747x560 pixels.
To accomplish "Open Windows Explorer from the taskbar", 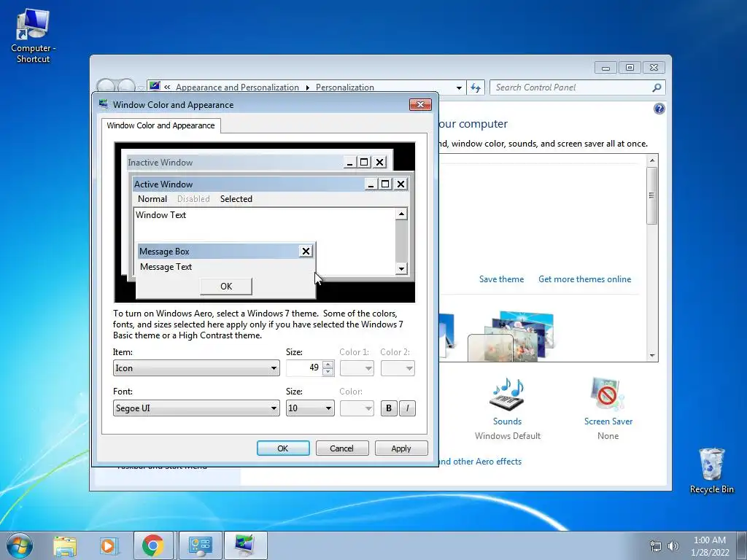I will 65,545.
